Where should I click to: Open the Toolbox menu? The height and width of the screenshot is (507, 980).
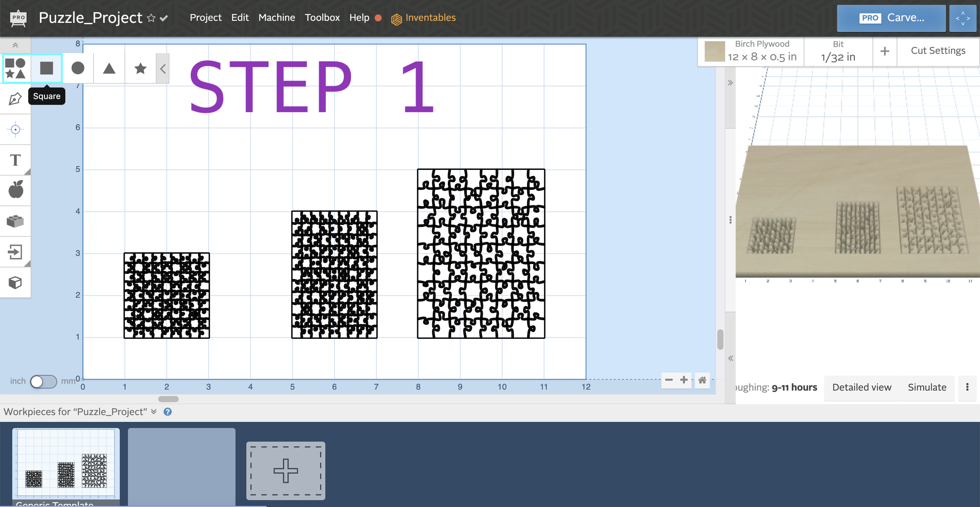322,18
